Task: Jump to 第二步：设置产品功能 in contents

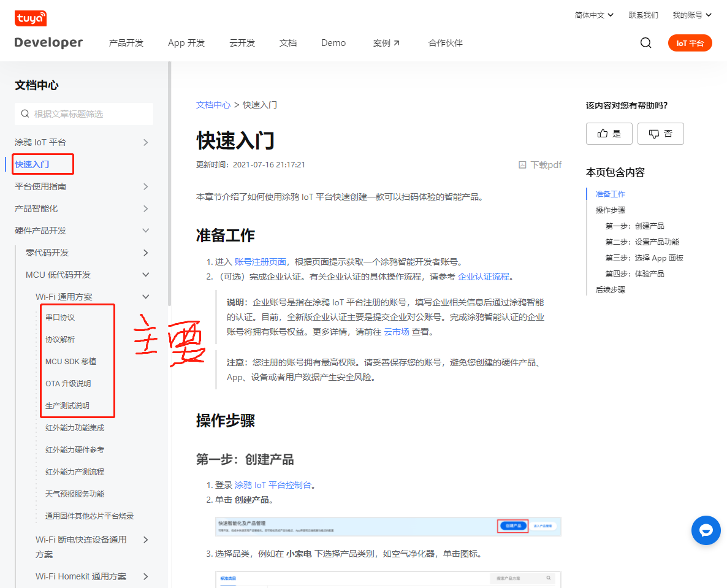Action: tap(642, 242)
